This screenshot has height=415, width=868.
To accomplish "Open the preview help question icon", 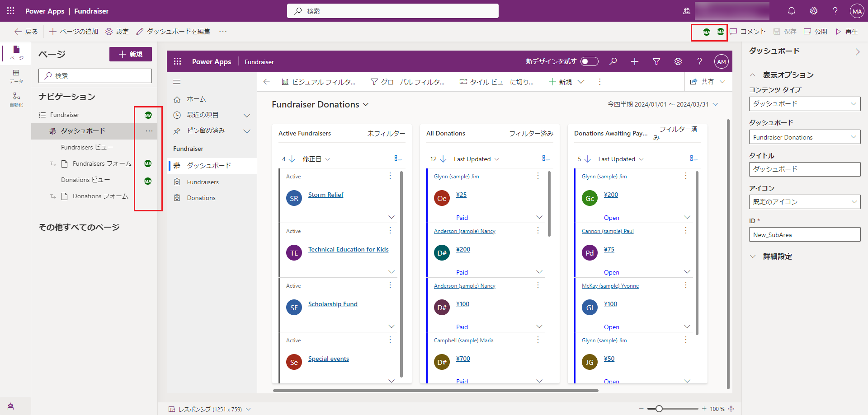I will click(x=699, y=61).
